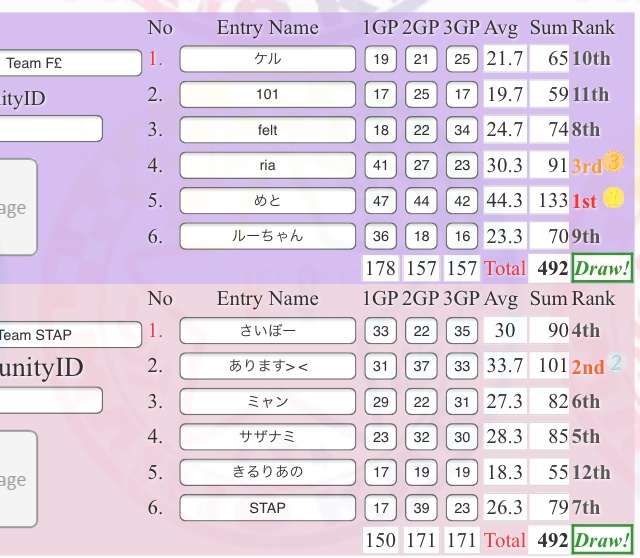Edit the さいぼー entry name field

point(267,331)
